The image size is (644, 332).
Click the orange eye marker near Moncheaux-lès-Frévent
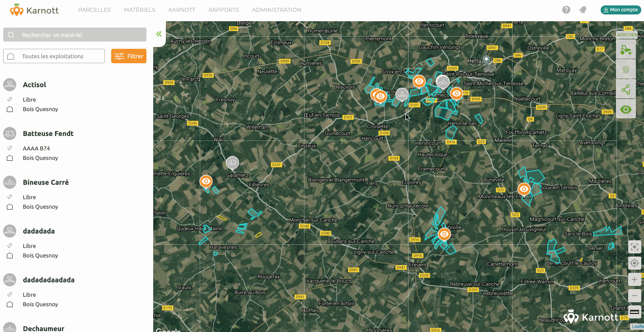pyautogui.click(x=524, y=189)
